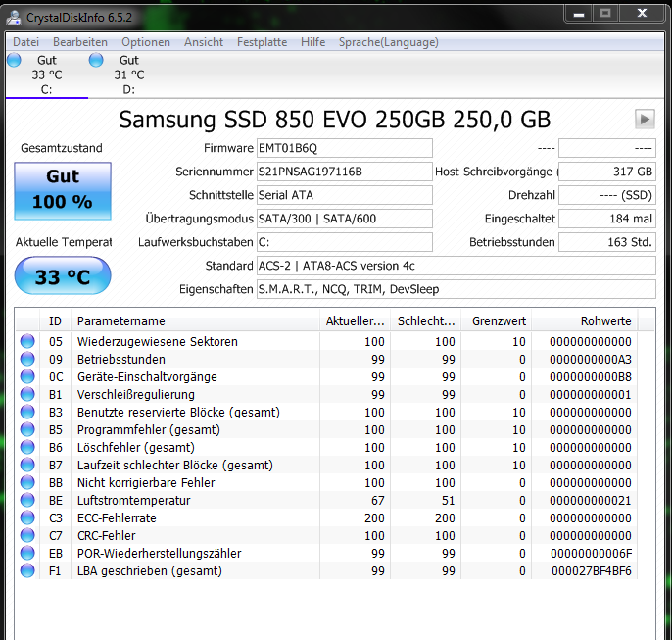Click the Schnittstelle field Serial ATA

(345, 195)
